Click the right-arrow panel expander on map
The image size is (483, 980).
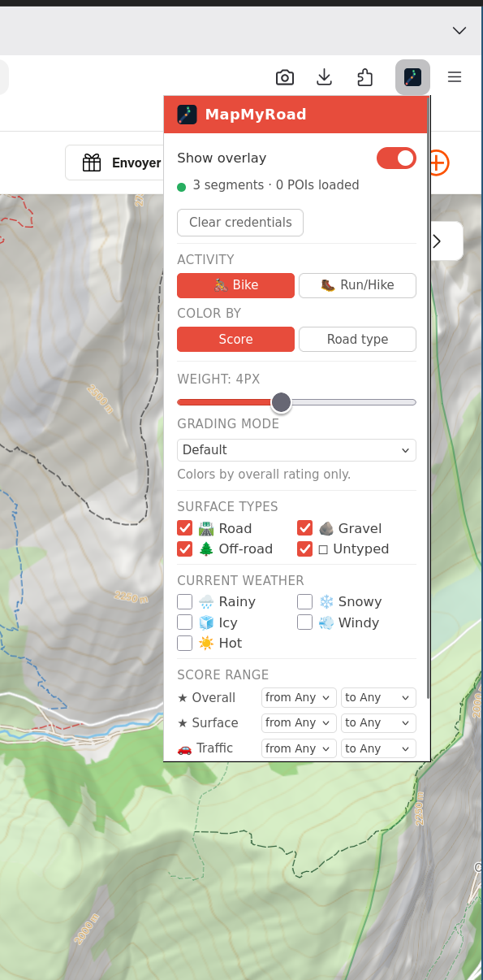point(437,241)
